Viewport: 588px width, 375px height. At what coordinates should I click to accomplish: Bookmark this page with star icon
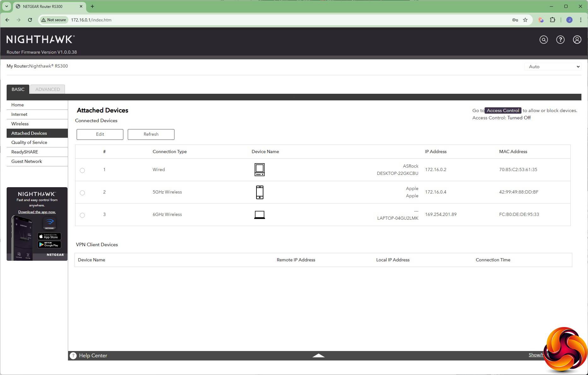pos(525,20)
